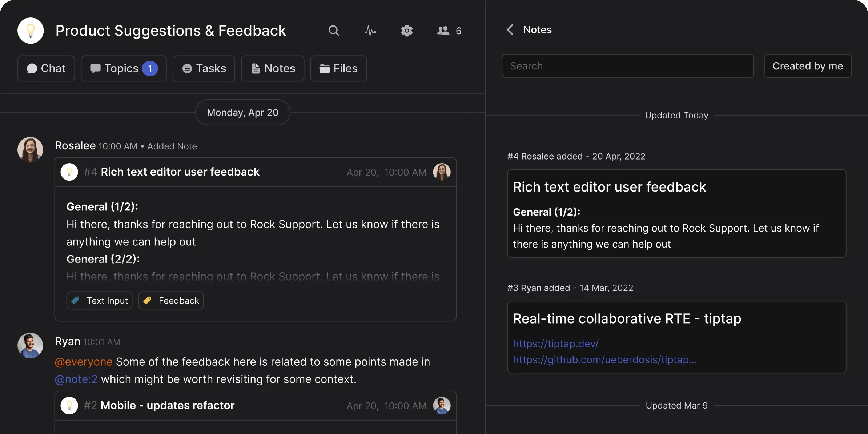Click the search magnifier icon in header
This screenshot has height=434, width=868.
334,31
